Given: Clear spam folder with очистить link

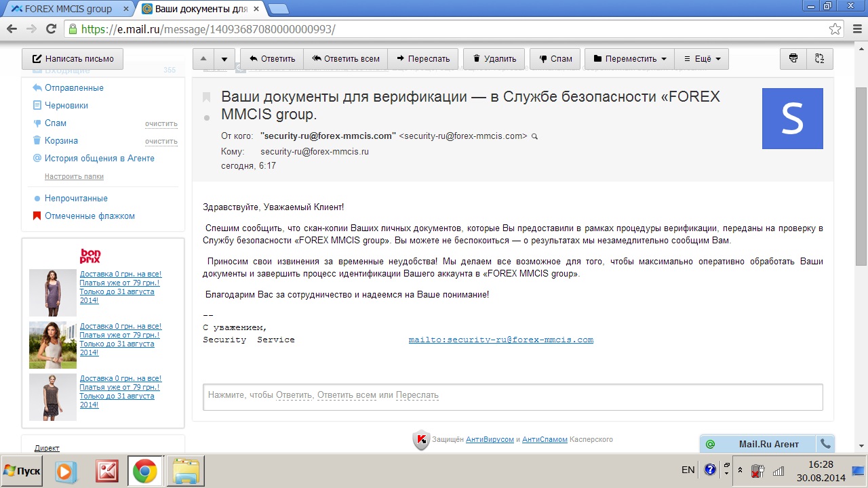Looking at the screenshot, I should (161, 124).
